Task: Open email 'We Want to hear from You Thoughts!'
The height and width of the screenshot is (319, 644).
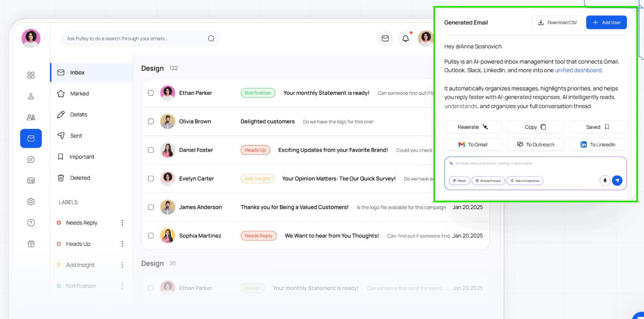Action: click(x=332, y=236)
